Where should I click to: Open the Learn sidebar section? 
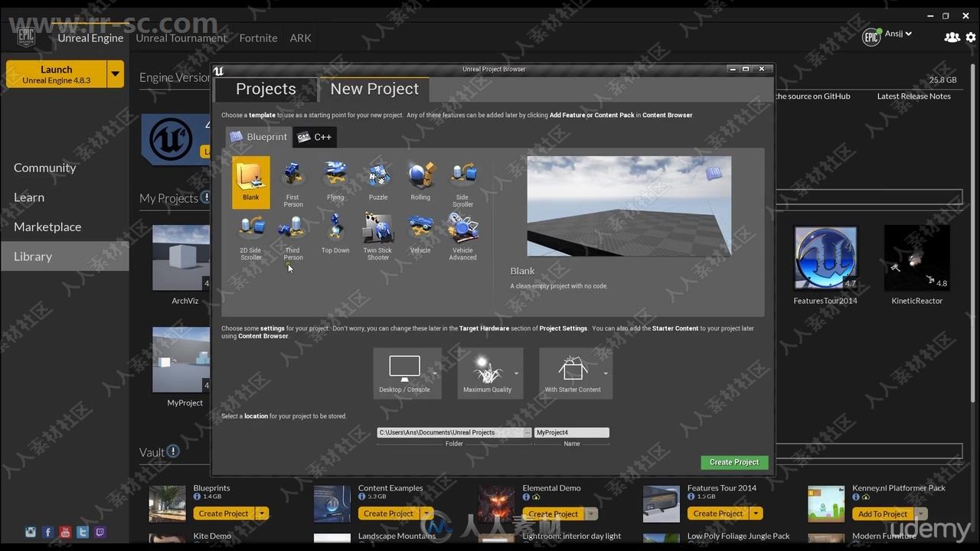(x=29, y=197)
